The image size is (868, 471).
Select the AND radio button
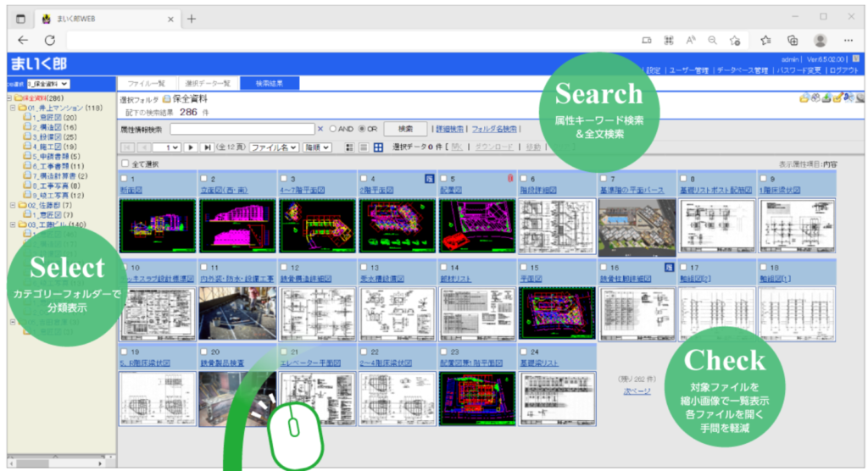pyautogui.click(x=333, y=130)
